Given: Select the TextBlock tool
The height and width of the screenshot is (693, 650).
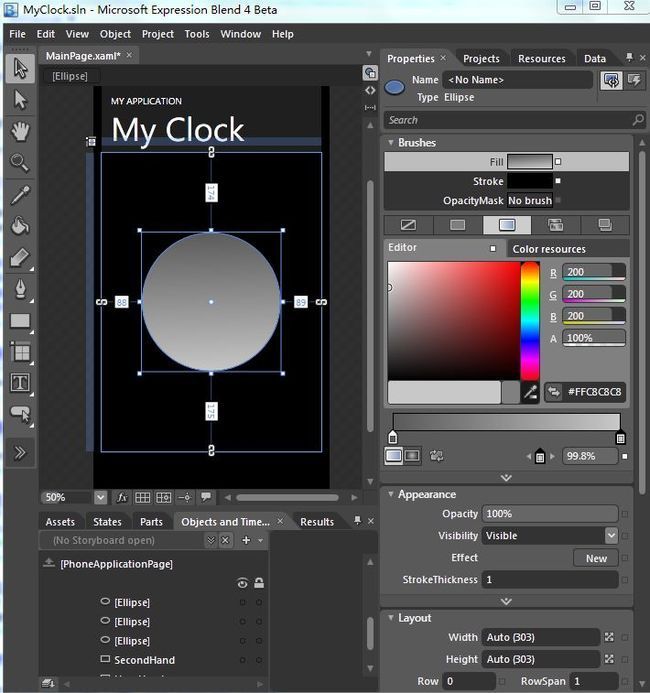Looking at the screenshot, I should pos(20,383).
